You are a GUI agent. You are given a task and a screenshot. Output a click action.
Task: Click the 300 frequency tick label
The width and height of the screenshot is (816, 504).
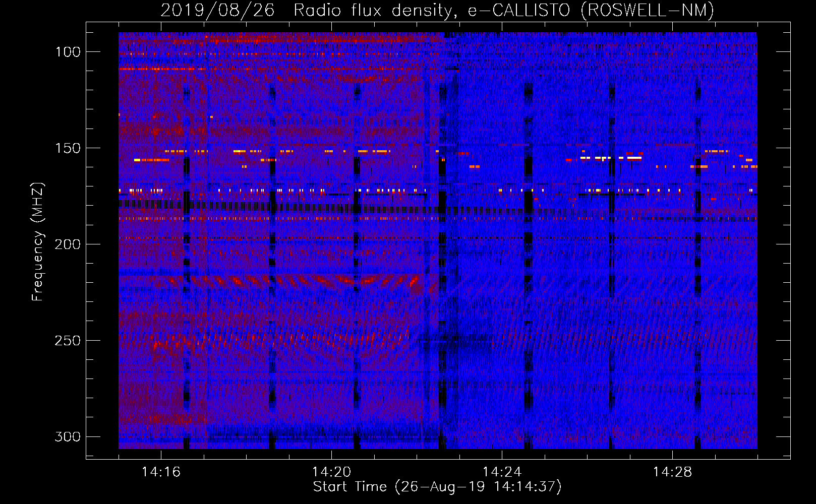coord(68,436)
